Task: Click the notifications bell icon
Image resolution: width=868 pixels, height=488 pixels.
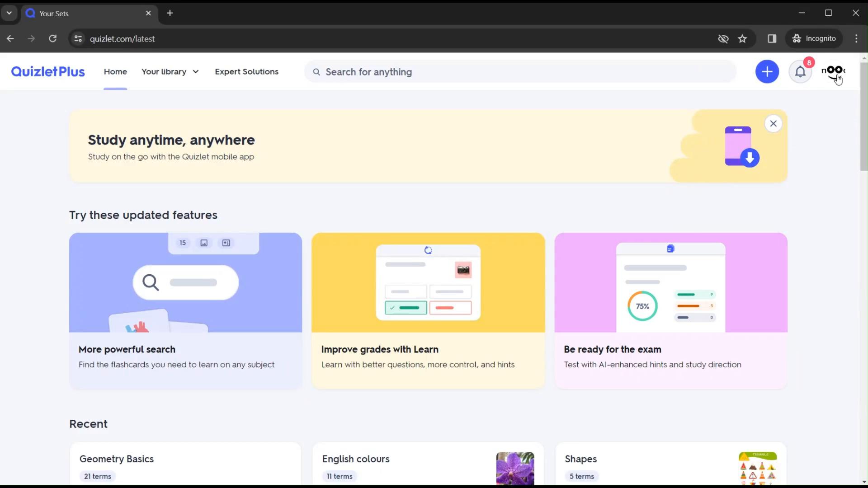Action: click(800, 71)
